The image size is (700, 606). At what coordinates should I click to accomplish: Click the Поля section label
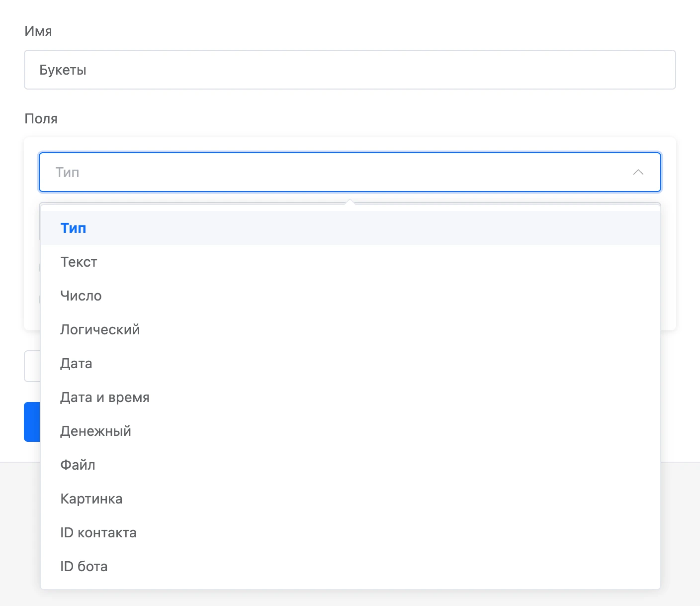(x=41, y=118)
